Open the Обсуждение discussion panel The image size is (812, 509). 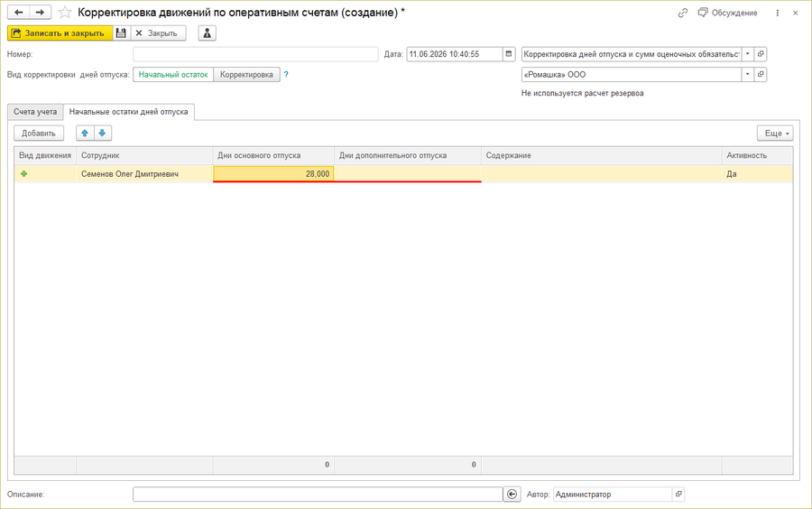point(727,13)
